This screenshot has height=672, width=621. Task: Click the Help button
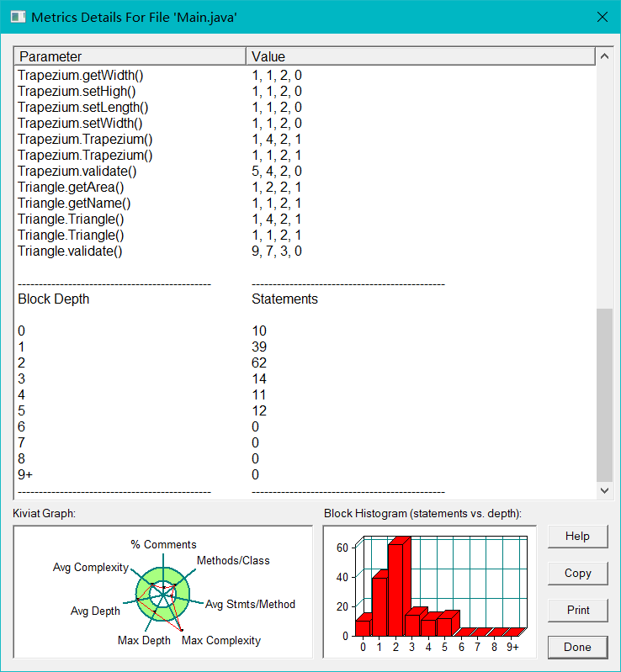578,536
